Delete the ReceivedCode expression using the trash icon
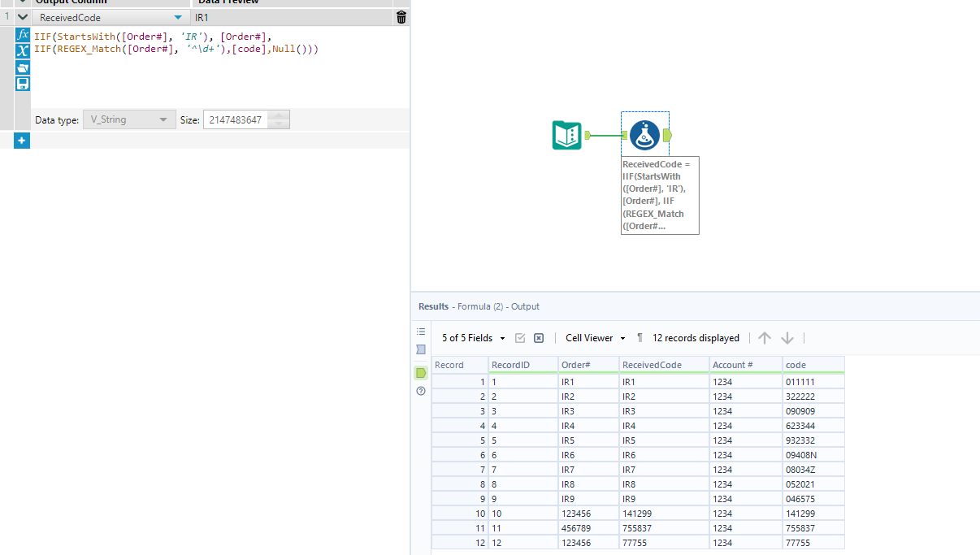Screen dimensions: 980x555 click(x=401, y=16)
